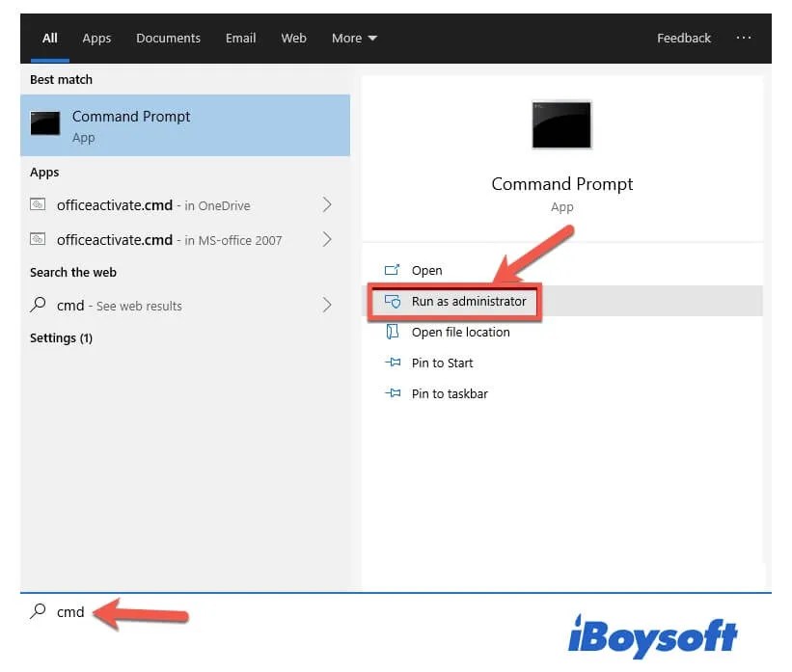Select the Email search tab
792x672 pixels.
240,39
